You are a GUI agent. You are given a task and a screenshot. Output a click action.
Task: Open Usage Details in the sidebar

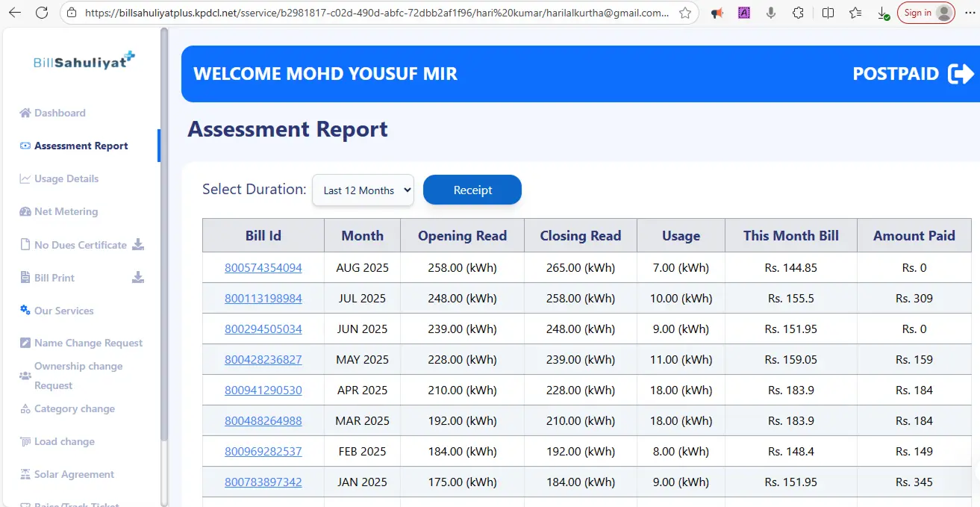pyautogui.click(x=66, y=178)
